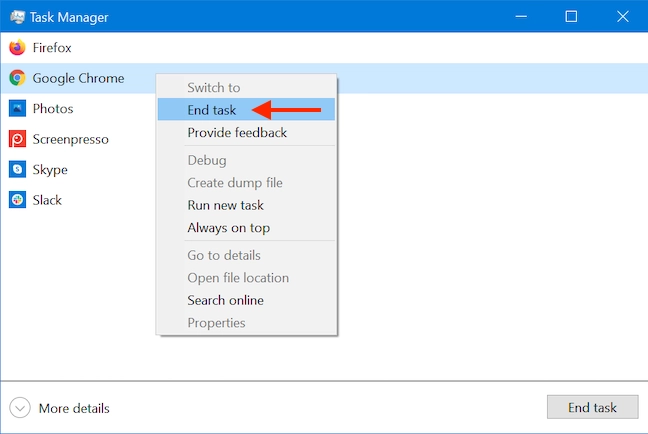The image size is (648, 434).
Task: Select the Photos row text
Action: click(53, 109)
